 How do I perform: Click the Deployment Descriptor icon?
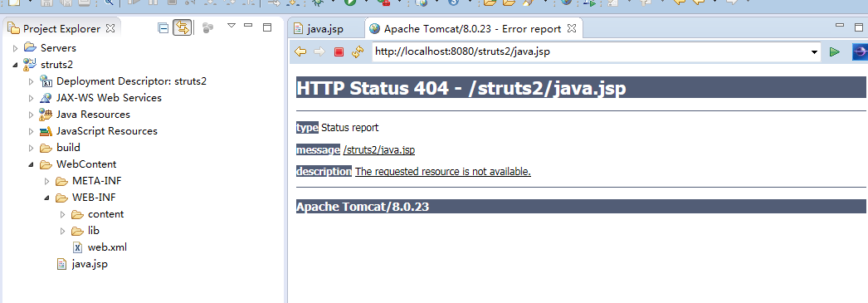point(46,81)
